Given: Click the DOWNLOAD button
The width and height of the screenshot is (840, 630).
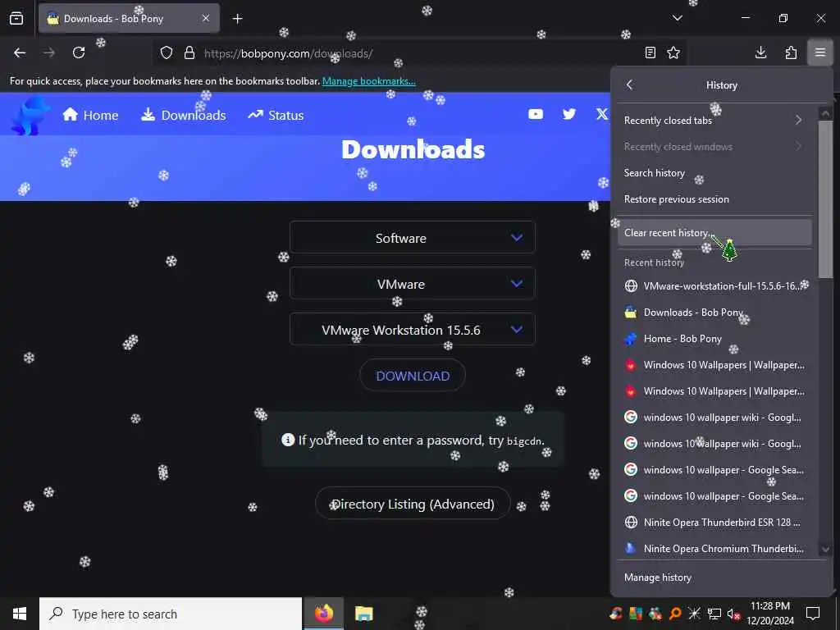Looking at the screenshot, I should pos(413,376).
